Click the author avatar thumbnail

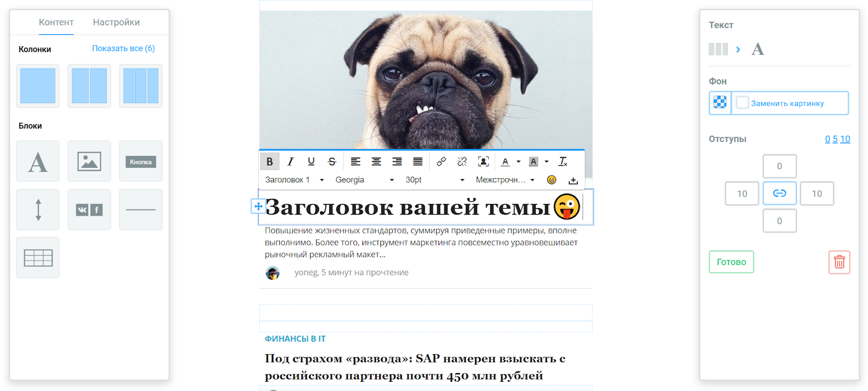(x=272, y=273)
